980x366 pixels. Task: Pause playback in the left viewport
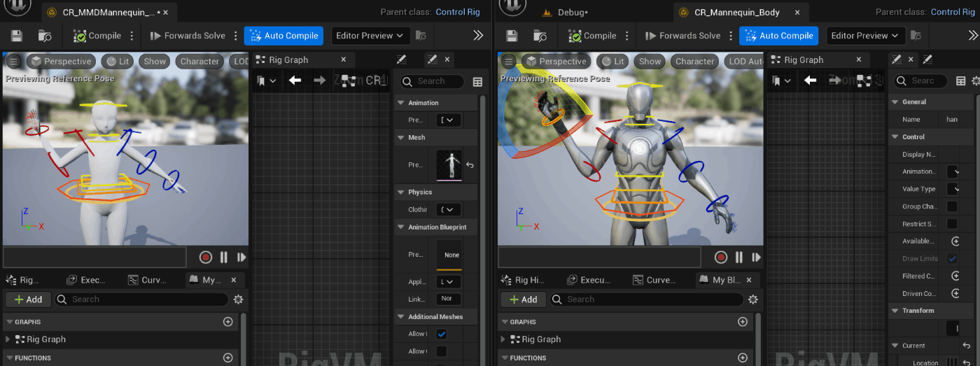[x=224, y=258]
